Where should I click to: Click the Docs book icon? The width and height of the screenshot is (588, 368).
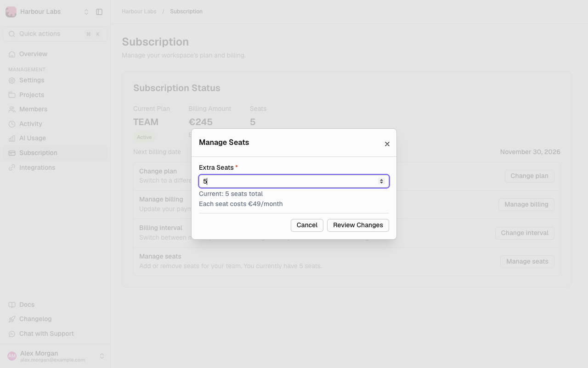[12, 305]
